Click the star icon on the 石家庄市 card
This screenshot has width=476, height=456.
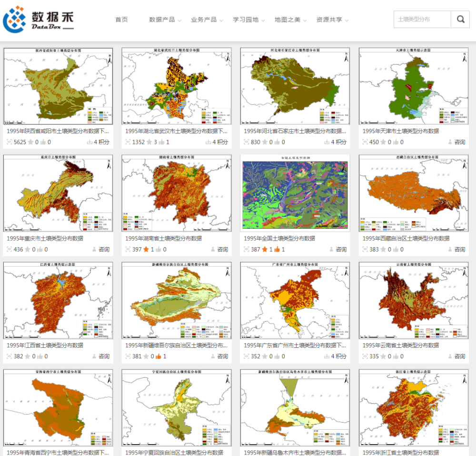[x=265, y=142]
